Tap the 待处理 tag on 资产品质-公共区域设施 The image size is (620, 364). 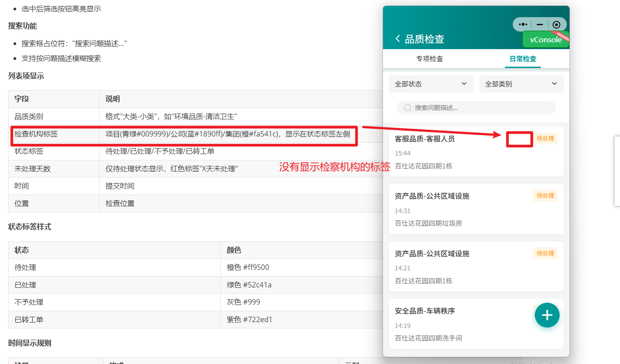(545, 196)
